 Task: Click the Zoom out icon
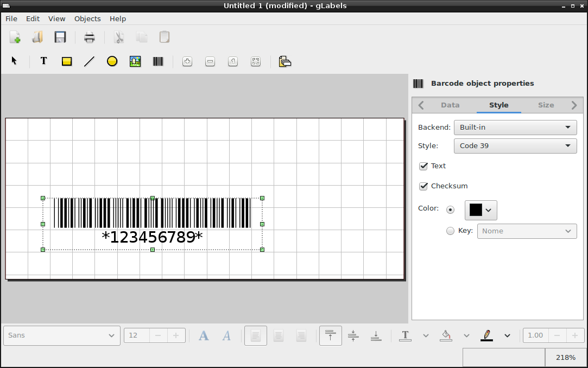click(x=210, y=61)
